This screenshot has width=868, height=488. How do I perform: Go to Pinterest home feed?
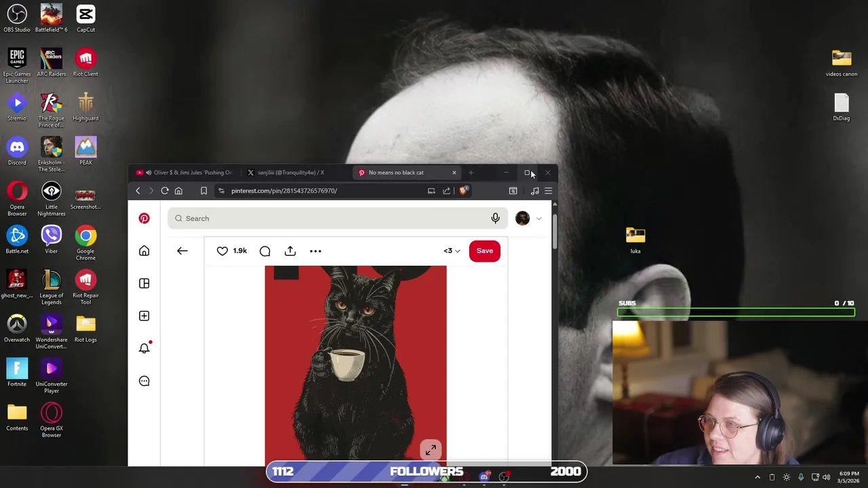tap(144, 251)
